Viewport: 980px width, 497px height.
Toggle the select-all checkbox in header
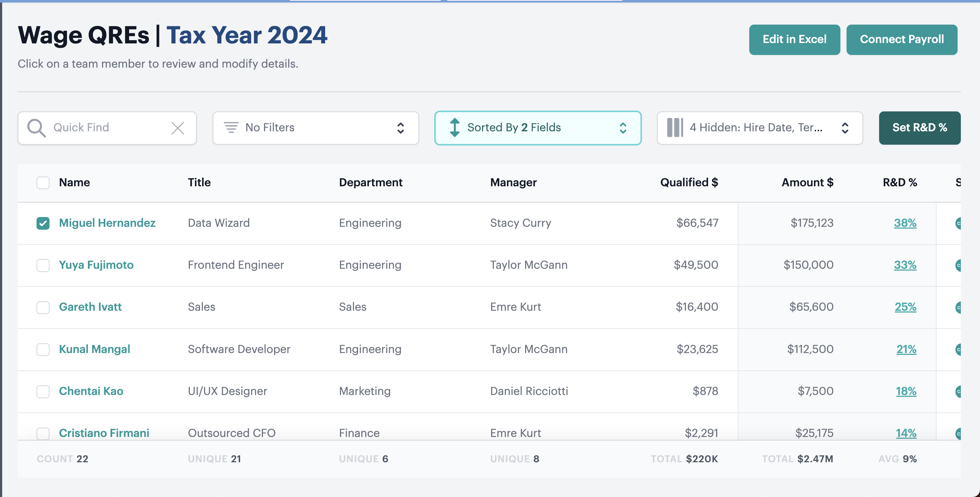pos(43,183)
